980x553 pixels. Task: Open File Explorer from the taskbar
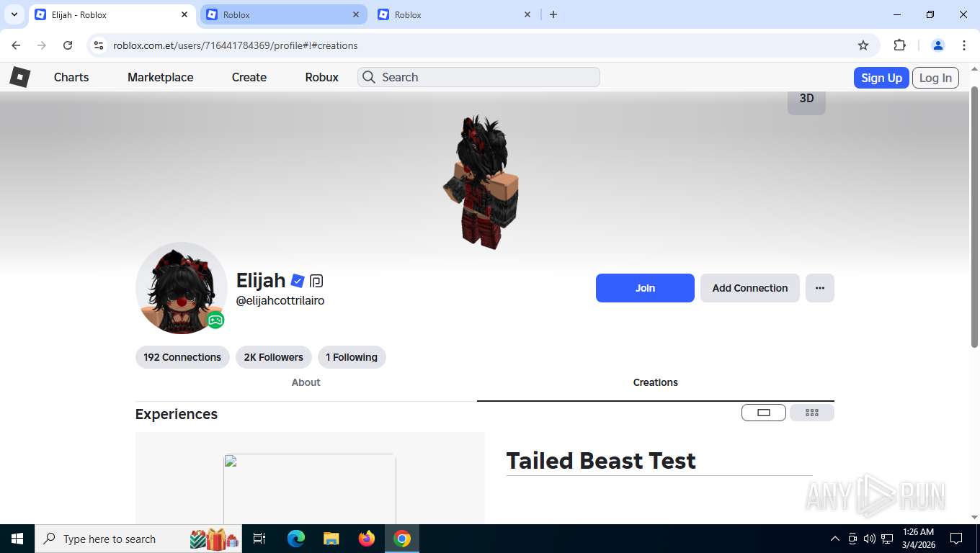click(x=331, y=539)
